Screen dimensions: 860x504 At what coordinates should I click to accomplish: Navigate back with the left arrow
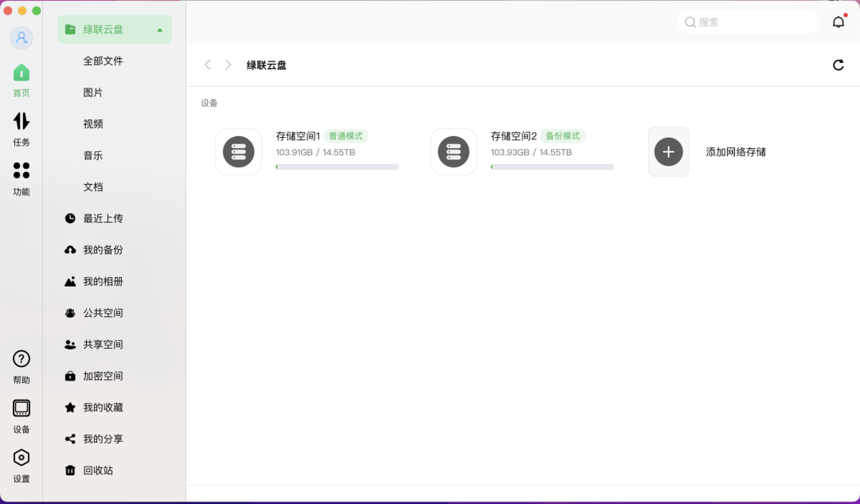[x=207, y=64]
